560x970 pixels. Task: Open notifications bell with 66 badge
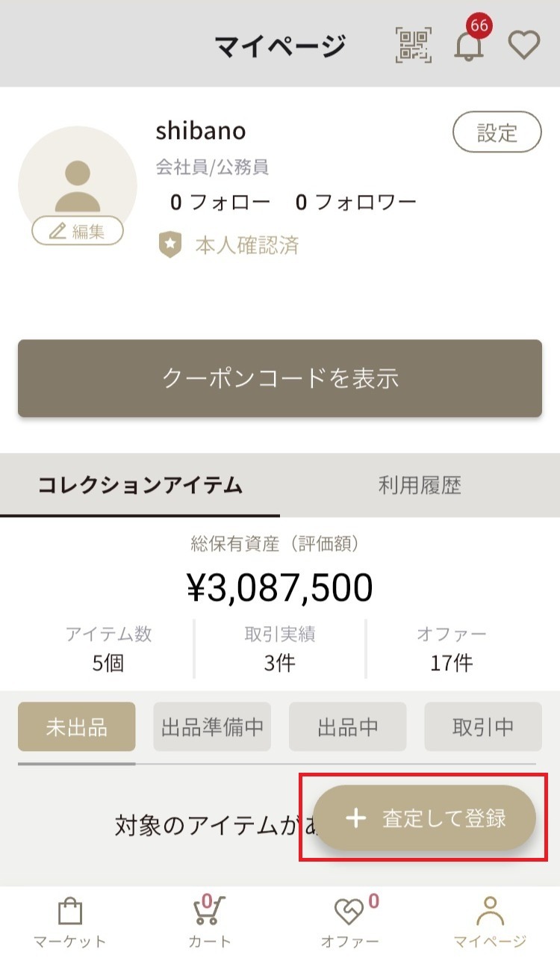pos(470,42)
